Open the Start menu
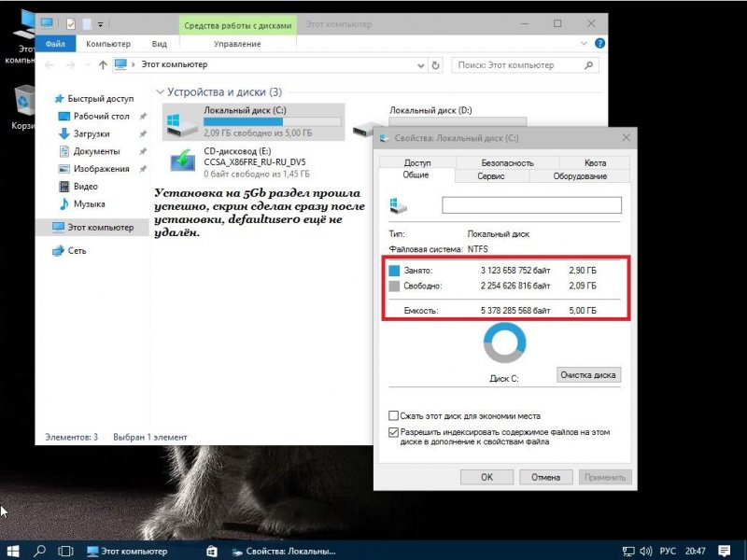Viewport: 747px width, 560px height. 12,551
